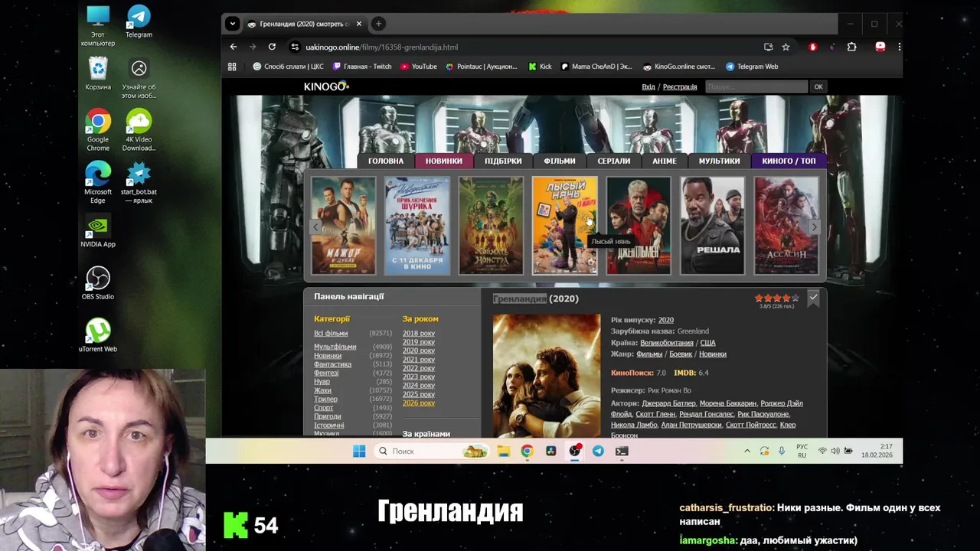Rate the film with star rating
The width and height of the screenshot is (980, 551).
click(776, 298)
